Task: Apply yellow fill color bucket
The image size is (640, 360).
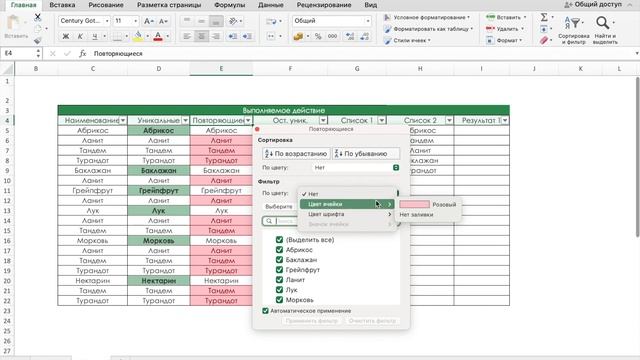Action: point(138,36)
